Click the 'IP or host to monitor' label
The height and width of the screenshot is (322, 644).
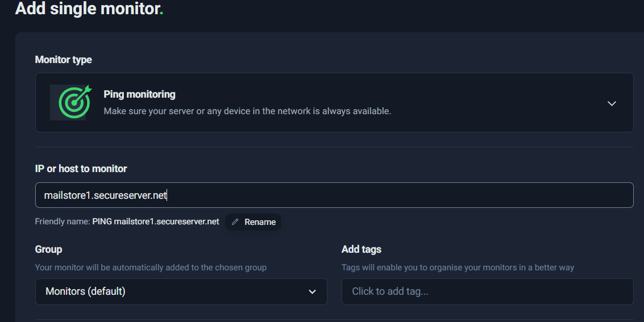81,169
